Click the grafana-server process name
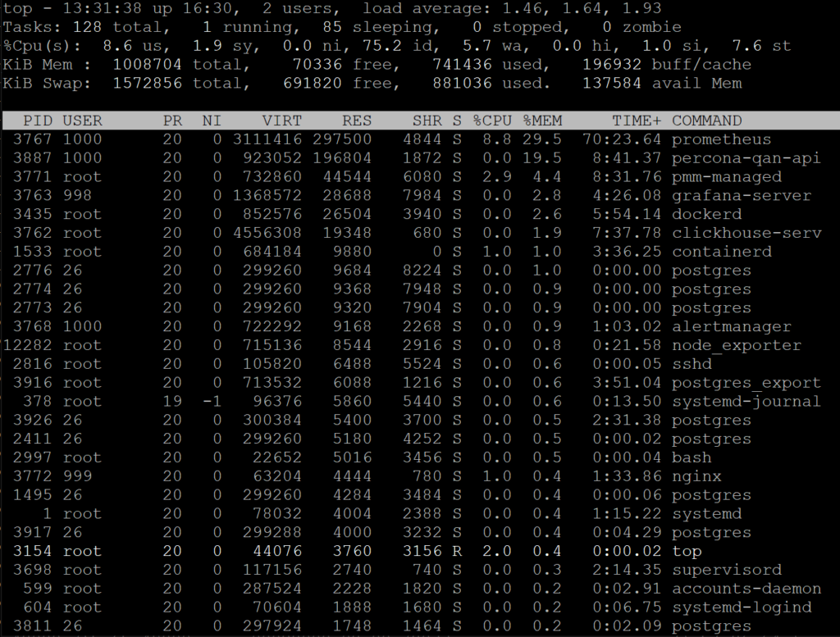 741,196
